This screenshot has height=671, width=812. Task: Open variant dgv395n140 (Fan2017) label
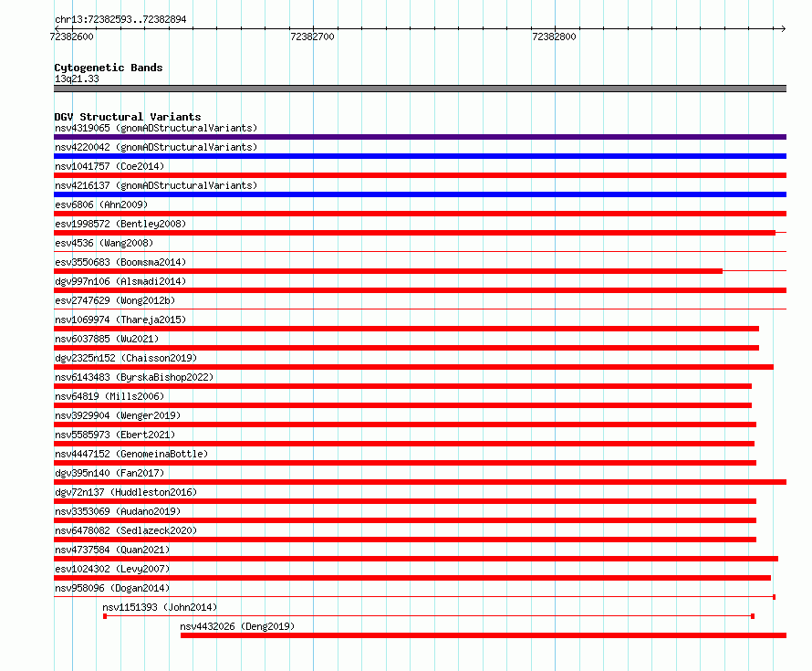[x=109, y=473]
